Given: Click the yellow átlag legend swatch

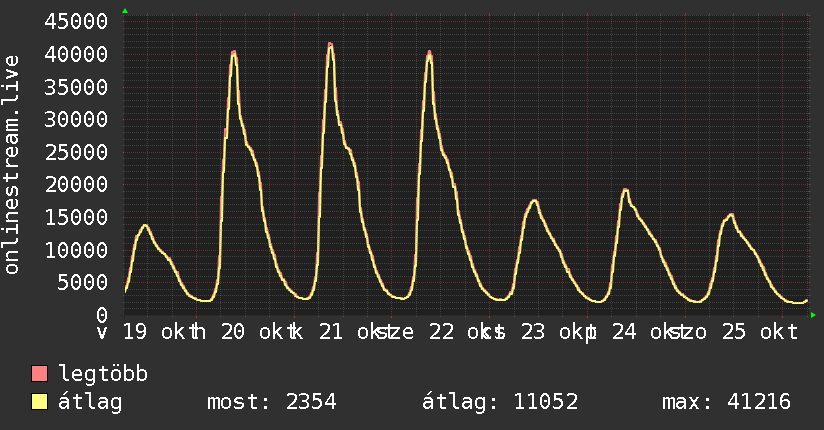Looking at the screenshot, I should pyautogui.click(x=39, y=402).
